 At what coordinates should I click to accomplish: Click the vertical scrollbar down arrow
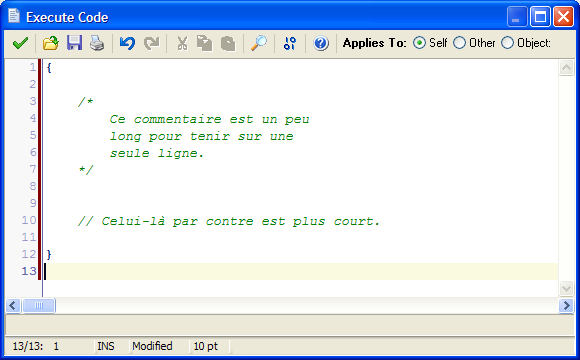coord(566,288)
